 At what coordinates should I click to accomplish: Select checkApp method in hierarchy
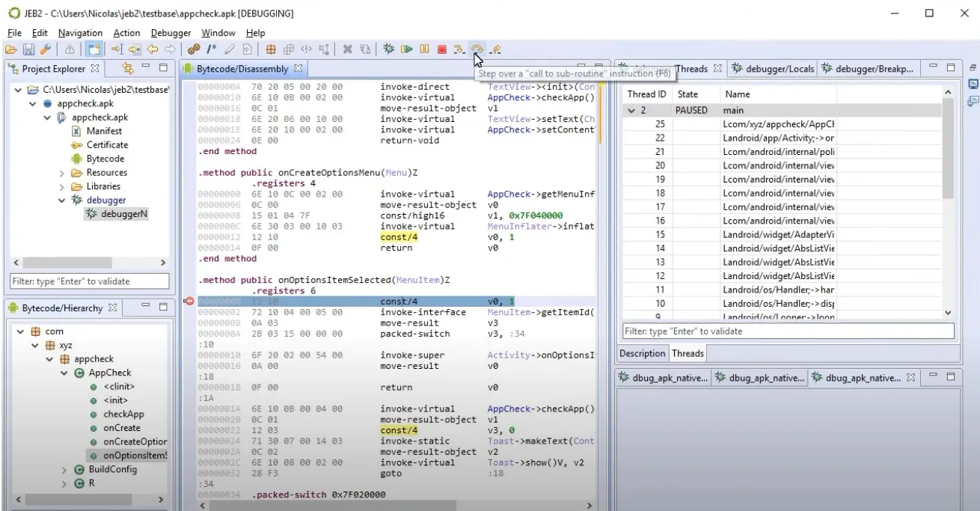(x=123, y=414)
